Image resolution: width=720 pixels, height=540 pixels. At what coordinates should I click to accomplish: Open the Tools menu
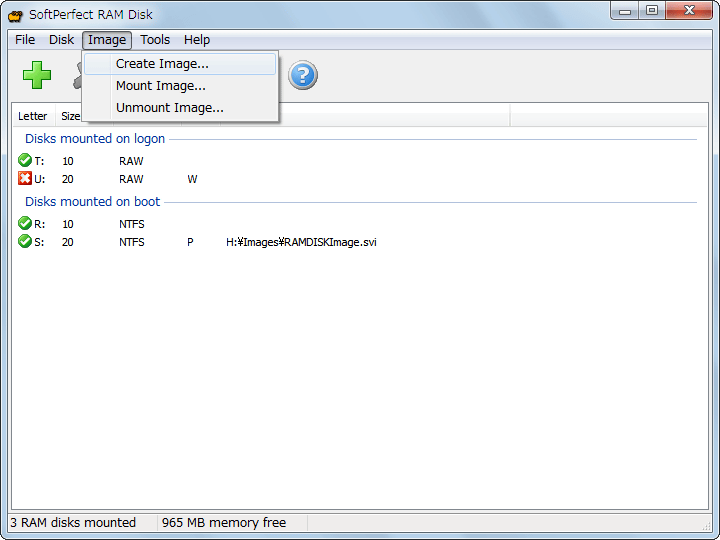click(x=155, y=40)
